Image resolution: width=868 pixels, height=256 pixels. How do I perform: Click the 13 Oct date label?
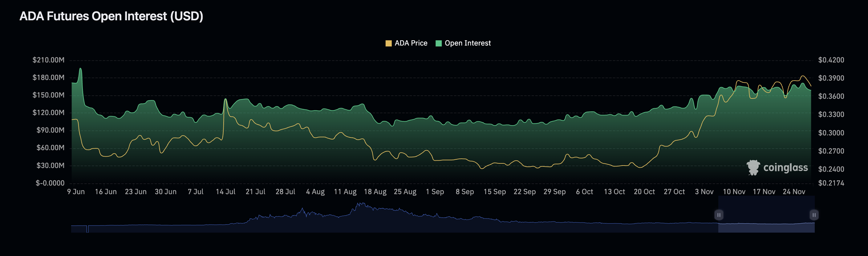tap(614, 192)
